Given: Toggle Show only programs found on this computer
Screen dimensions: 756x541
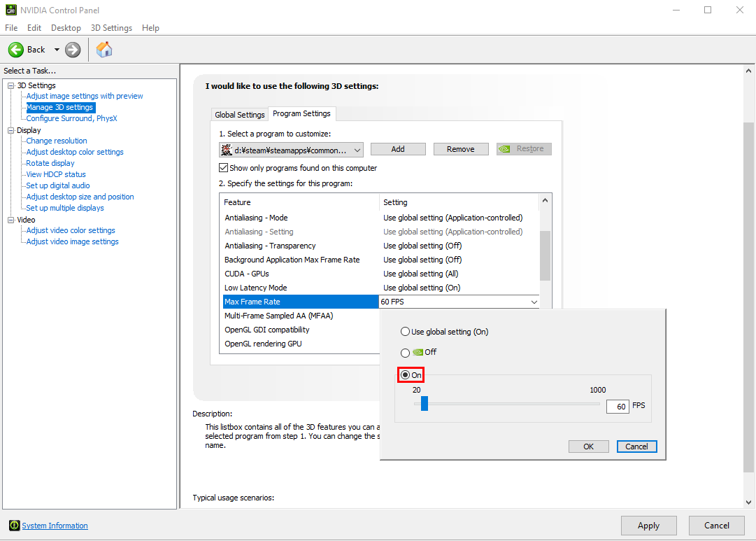Looking at the screenshot, I should point(223,168).
